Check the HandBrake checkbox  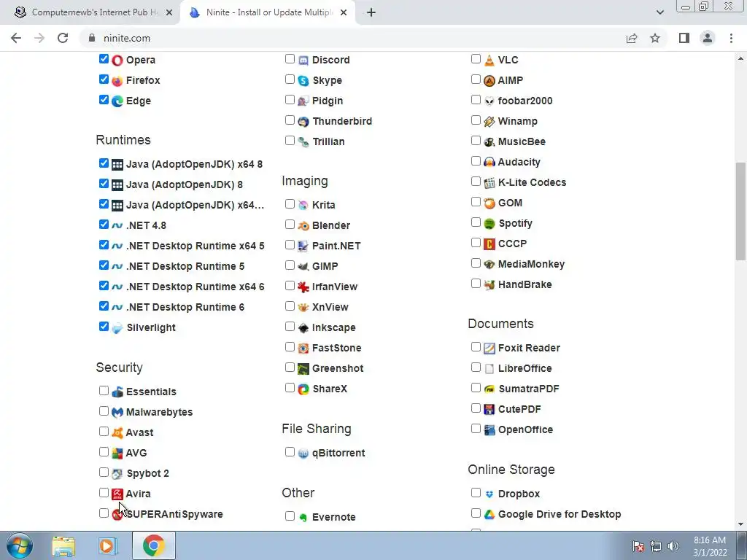[476, 284]
